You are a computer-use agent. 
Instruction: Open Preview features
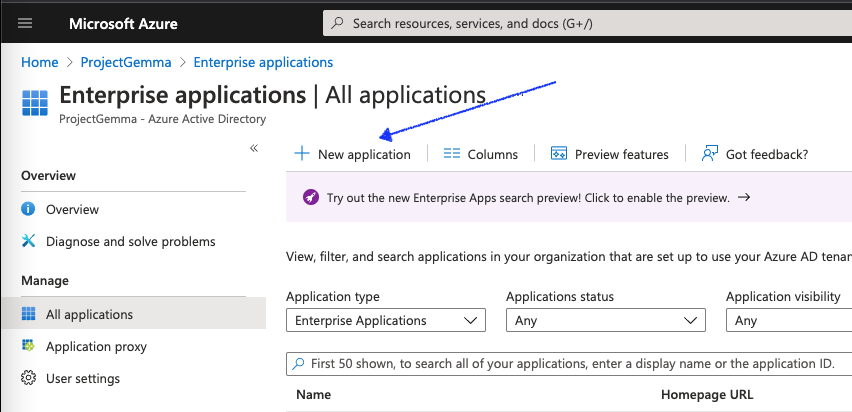pos(610,154)
